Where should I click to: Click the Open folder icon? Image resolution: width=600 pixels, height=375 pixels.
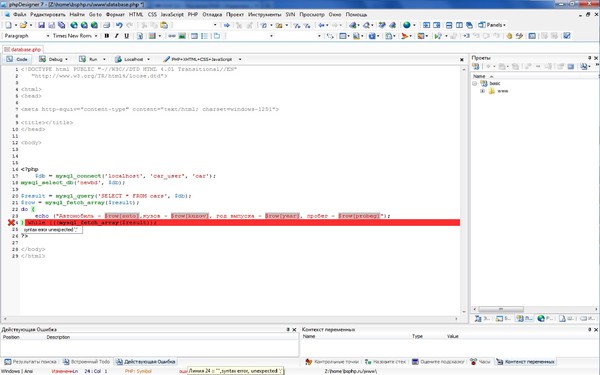point(23,25)
